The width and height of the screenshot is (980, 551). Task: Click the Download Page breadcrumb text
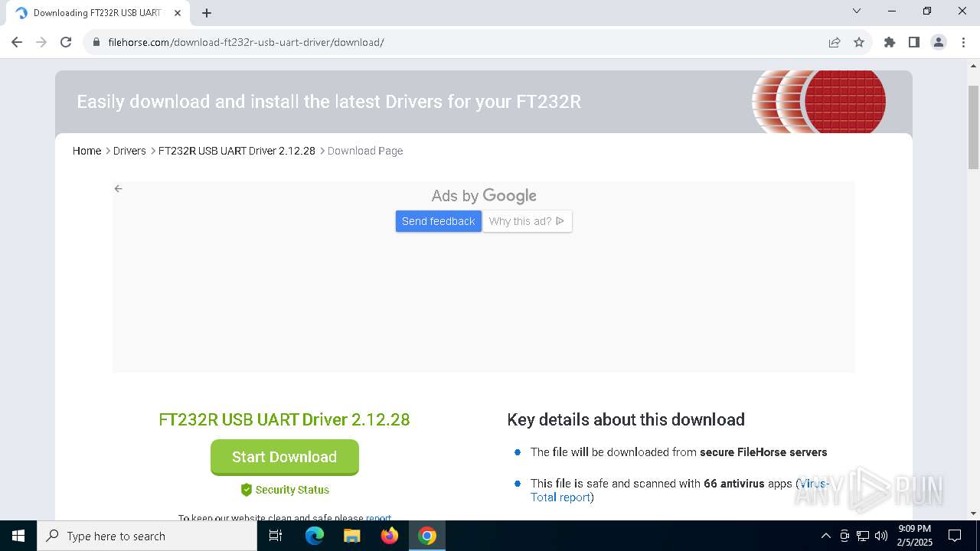pos(365,151)
